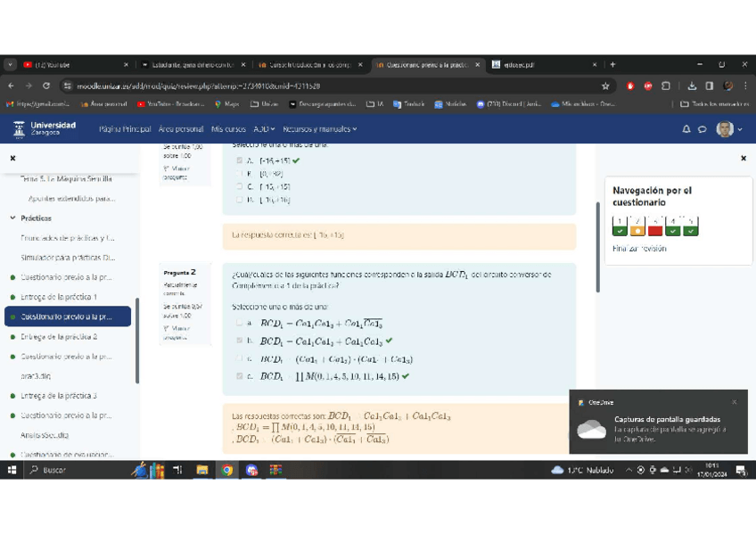Open Simulador para prácticas item
Viewport: 756px width, 534px height.
coord(68,258)
